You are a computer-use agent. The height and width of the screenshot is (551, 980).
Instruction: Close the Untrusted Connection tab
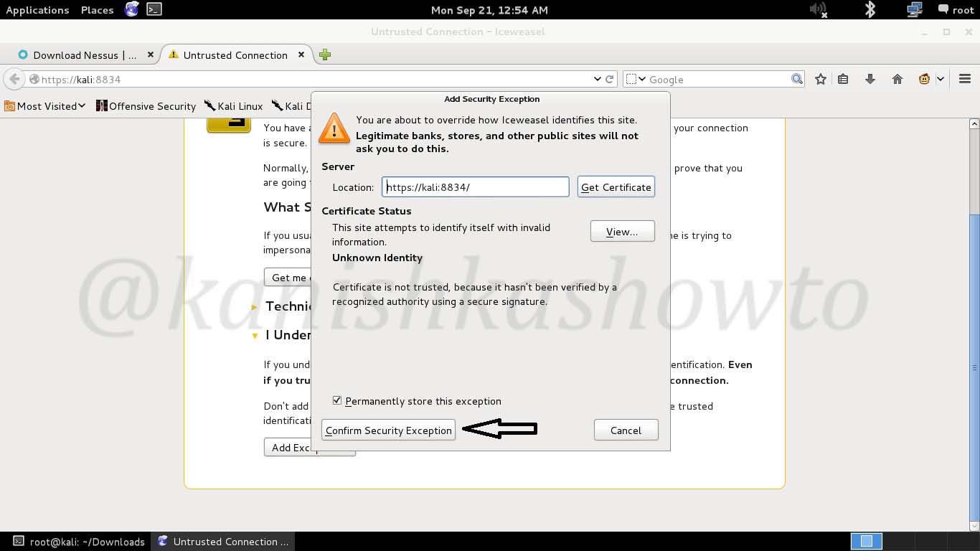[302, 55]
